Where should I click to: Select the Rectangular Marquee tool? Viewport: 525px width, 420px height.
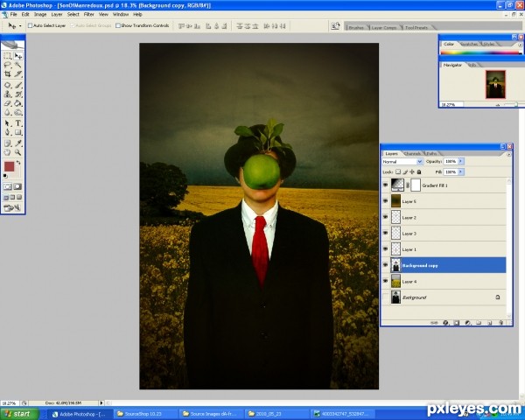pos(8,56)
